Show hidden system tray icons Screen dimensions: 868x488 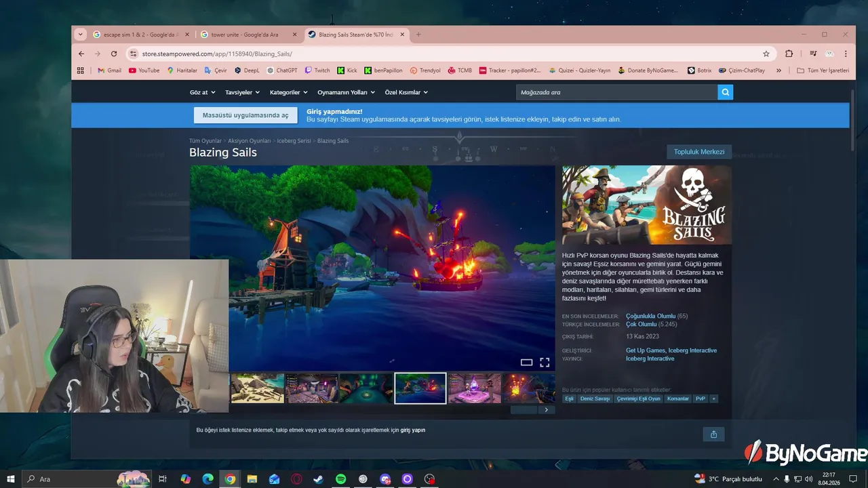(776, 479)
